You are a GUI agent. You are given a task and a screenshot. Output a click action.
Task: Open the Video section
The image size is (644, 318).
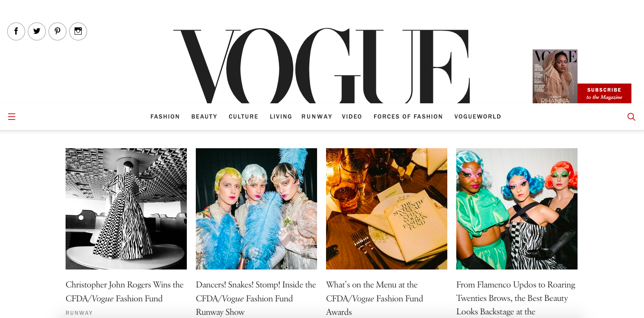click(352, 116)
